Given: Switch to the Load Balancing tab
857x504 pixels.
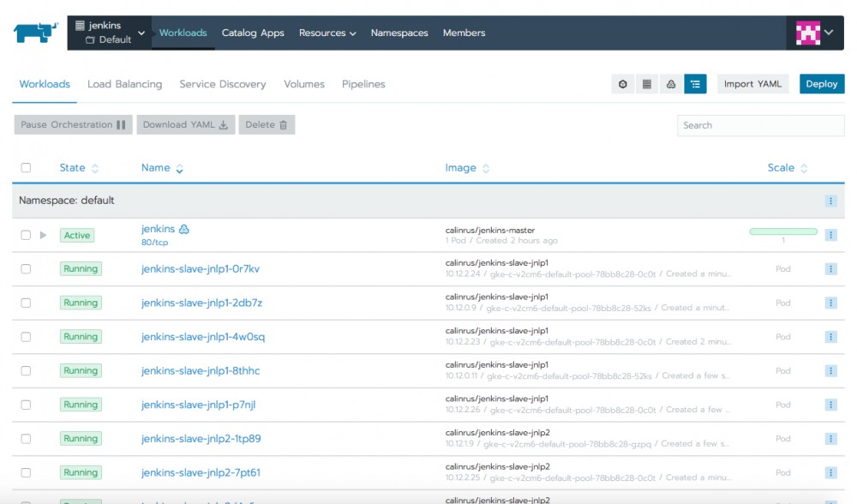Looking at the screenshot, I should pyautogui.click(x=124, y=84).
